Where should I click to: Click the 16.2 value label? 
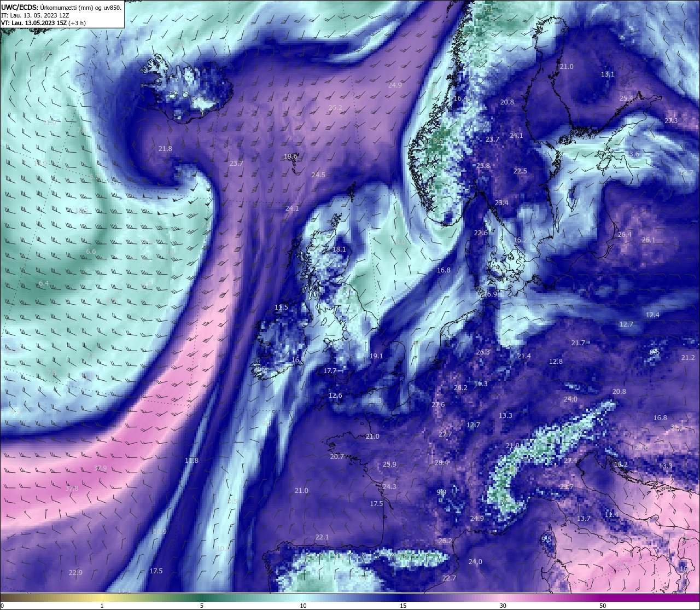point(520,240)
